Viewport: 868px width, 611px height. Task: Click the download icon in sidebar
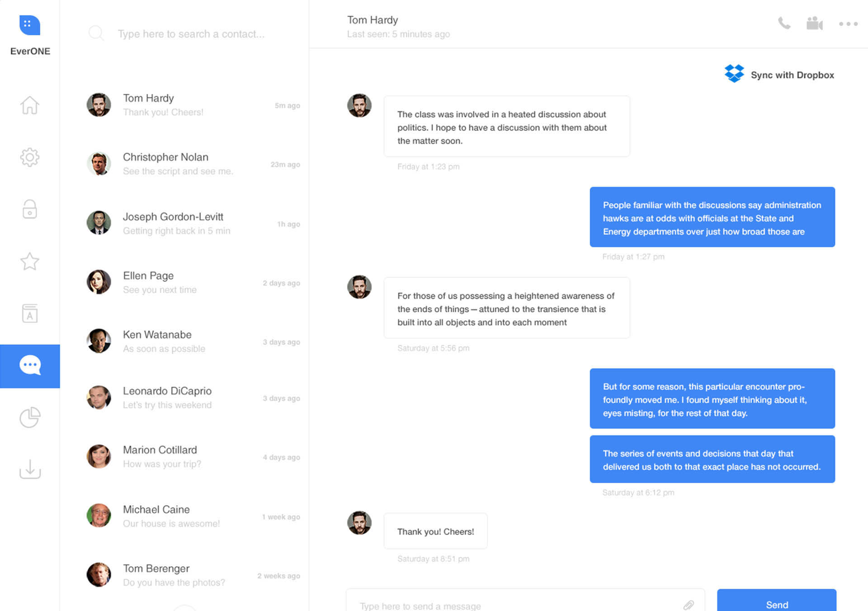pyautogui.click(x=30, y=469)
